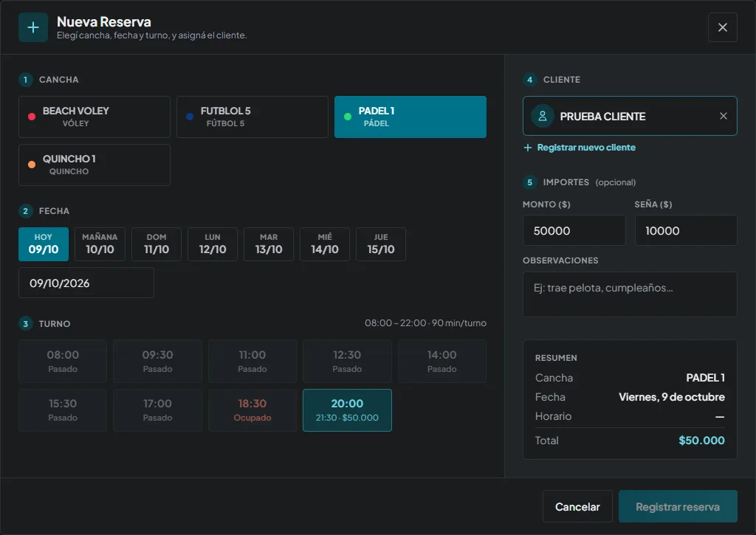Click the $50.000 total in Resumen
This screenshot has height=535, width=756.
click(x=701, y=441)
